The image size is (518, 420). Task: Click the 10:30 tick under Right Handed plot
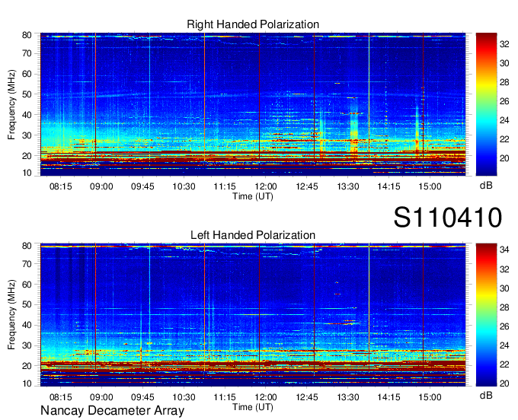coord(184,186)
